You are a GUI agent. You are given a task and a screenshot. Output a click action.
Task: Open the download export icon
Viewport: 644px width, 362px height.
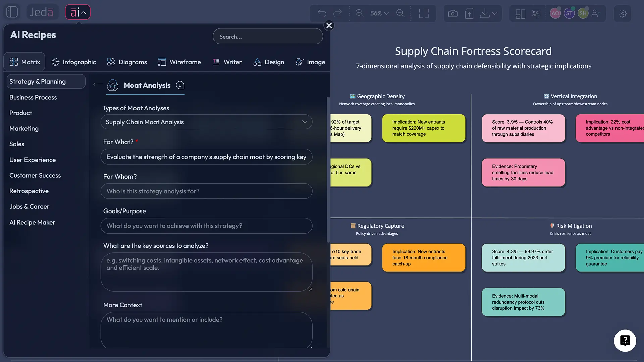tap(484, 13)
